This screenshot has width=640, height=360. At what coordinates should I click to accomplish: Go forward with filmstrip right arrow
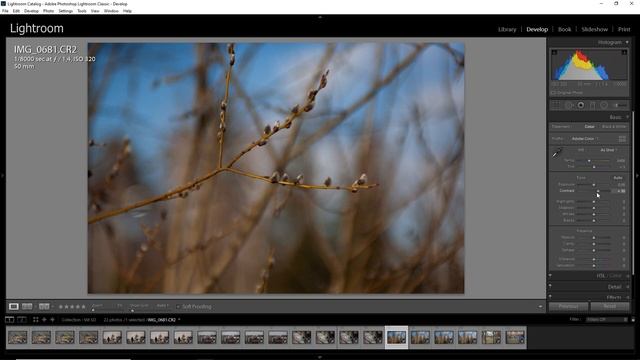click(52, 320)
